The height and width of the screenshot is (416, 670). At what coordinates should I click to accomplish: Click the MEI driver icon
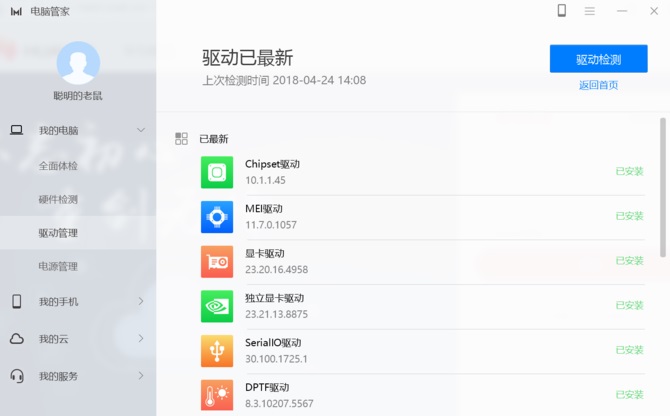pos(217,217)
